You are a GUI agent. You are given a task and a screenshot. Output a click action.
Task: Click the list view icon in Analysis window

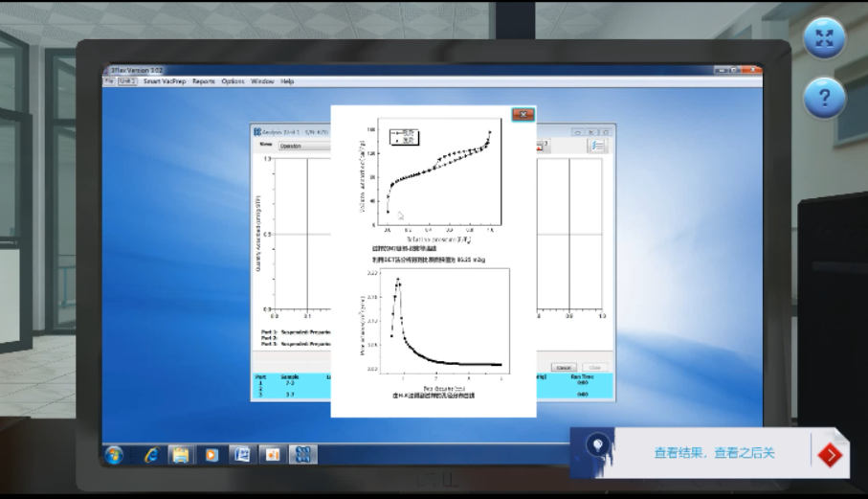597,146
